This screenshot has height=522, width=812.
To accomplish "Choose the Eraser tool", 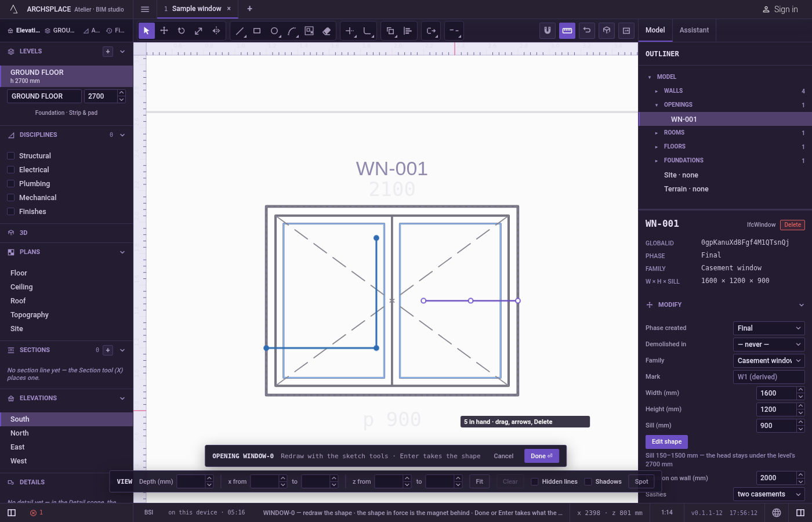I will pos(327,31).
